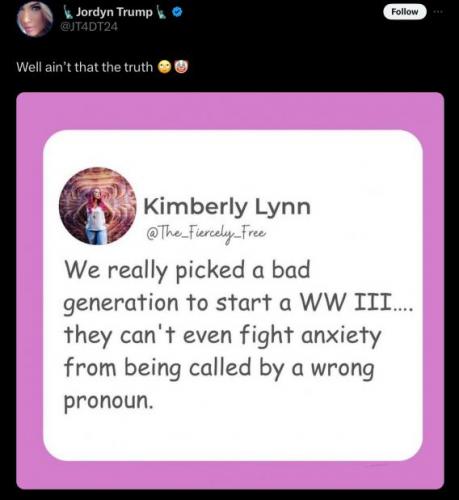Click the "We really picked a bad" quote line
The image size is (459, 500).
187,270
